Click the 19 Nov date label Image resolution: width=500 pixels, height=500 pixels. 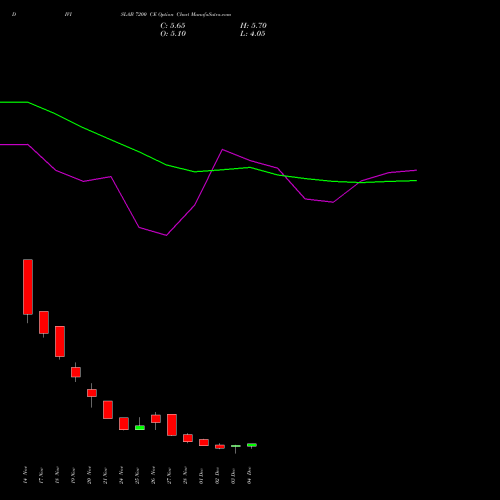pos(73,475)
